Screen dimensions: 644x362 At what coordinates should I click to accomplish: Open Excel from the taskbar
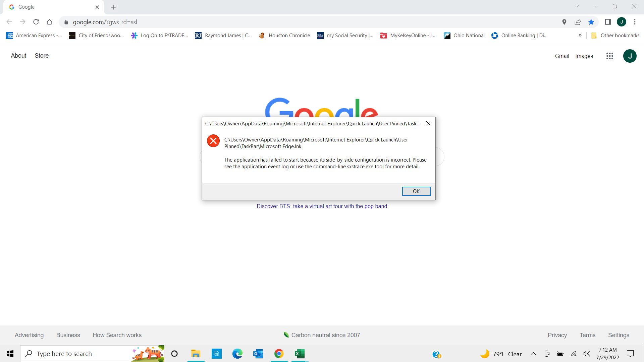pyautogui.click(x=300, y=353)
